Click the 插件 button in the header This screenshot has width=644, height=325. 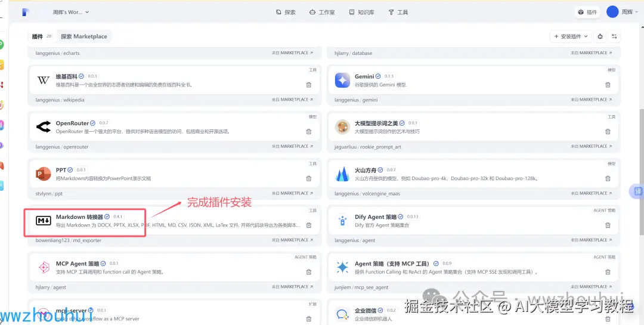[587, 13]
